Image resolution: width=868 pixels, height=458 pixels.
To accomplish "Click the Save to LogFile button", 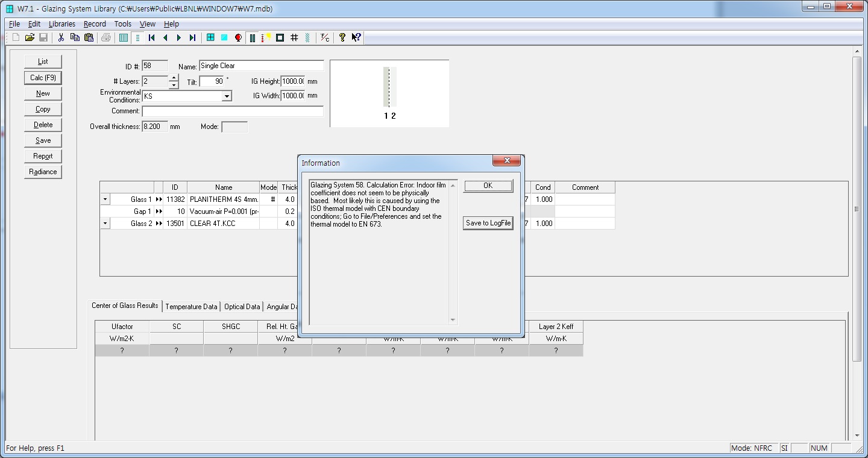I will 488,223.
